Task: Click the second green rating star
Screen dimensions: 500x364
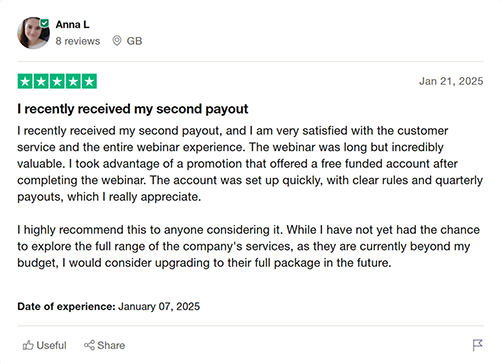Action: pyautogui.click(x=41, y=81)
